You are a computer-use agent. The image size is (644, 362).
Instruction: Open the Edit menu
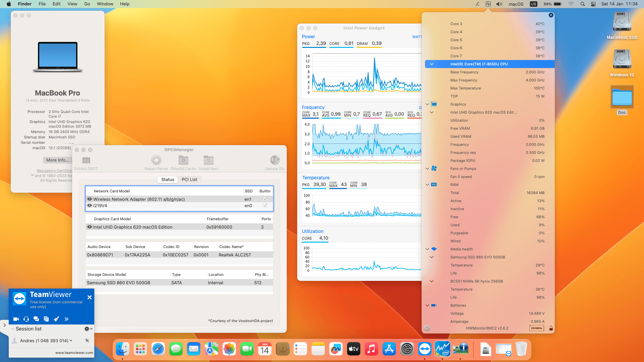click(57, 4)
